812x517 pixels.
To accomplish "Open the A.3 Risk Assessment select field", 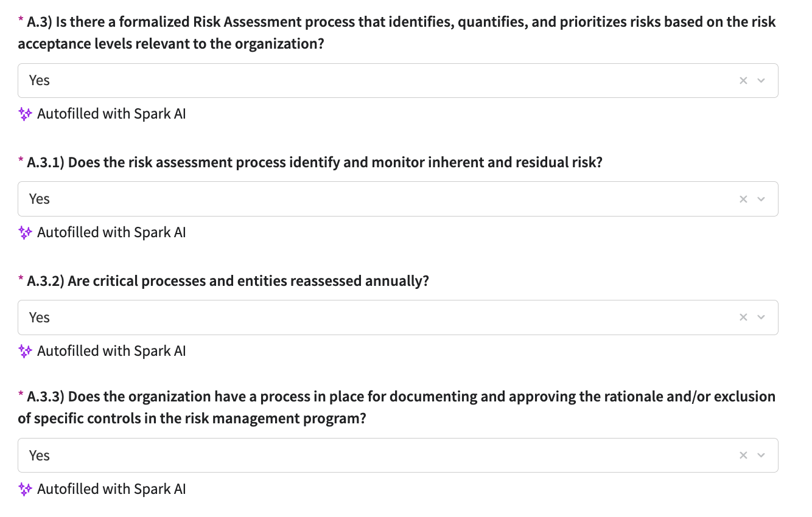I will click(x=365, y=80).
